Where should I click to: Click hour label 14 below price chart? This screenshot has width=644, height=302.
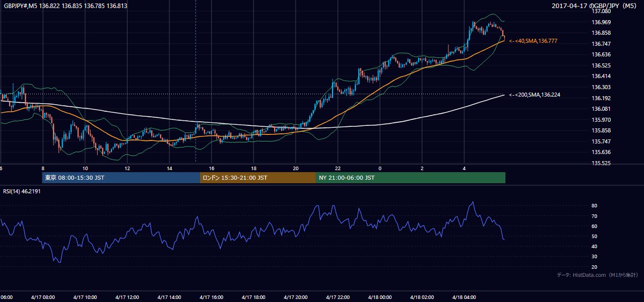coord(169,168)
